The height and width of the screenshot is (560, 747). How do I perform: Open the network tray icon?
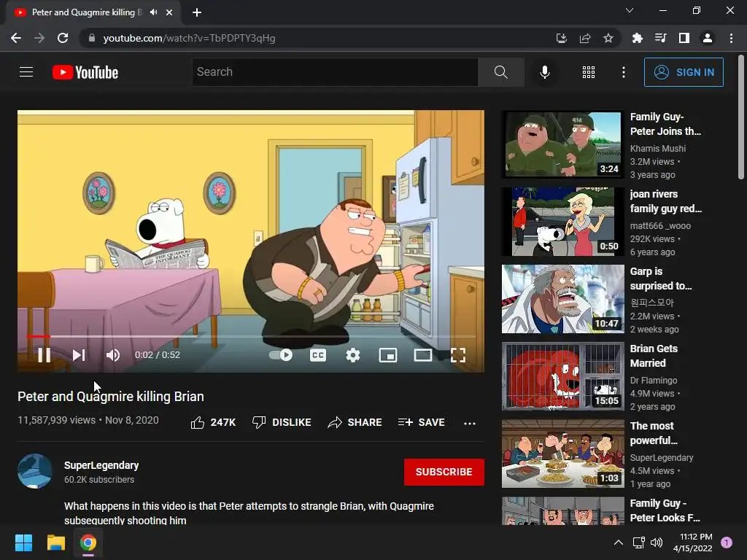point(638,542)
